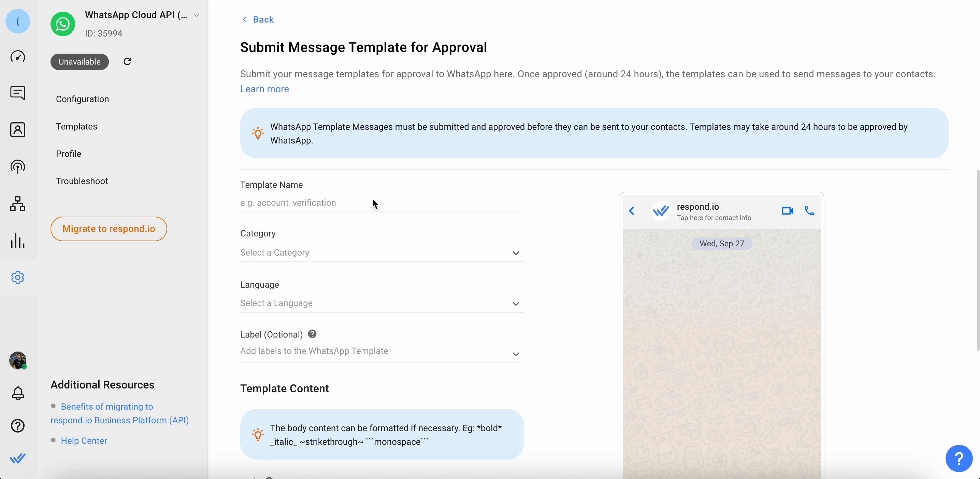This screenshot has width=980, height=479.
Task: Expand the Select a Language dropdown
Action: tap(381, 303)
